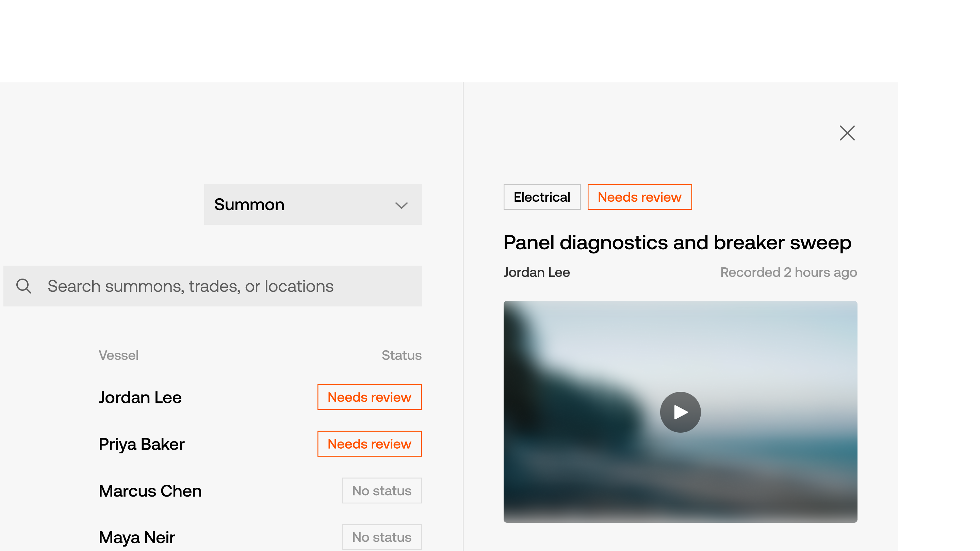This screenshot has width=980, height=551.
Task: Focus the search summons, trades, or locations field
Action: [x=228, y=286]
